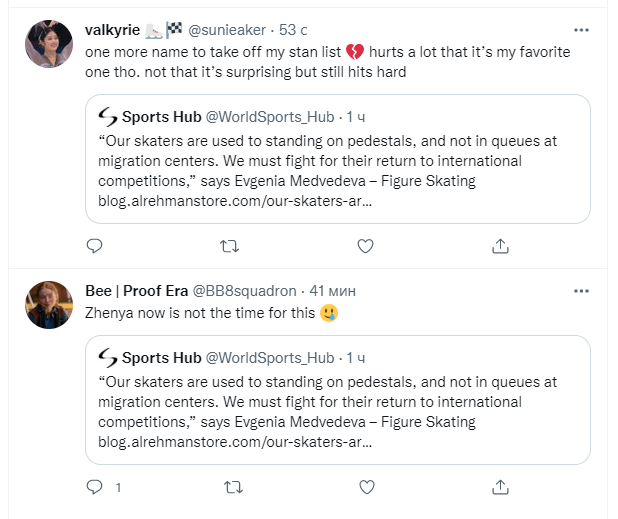Open valkyrie's profile picture
Viewport: 618px width, 519px height.
(48, 45)
